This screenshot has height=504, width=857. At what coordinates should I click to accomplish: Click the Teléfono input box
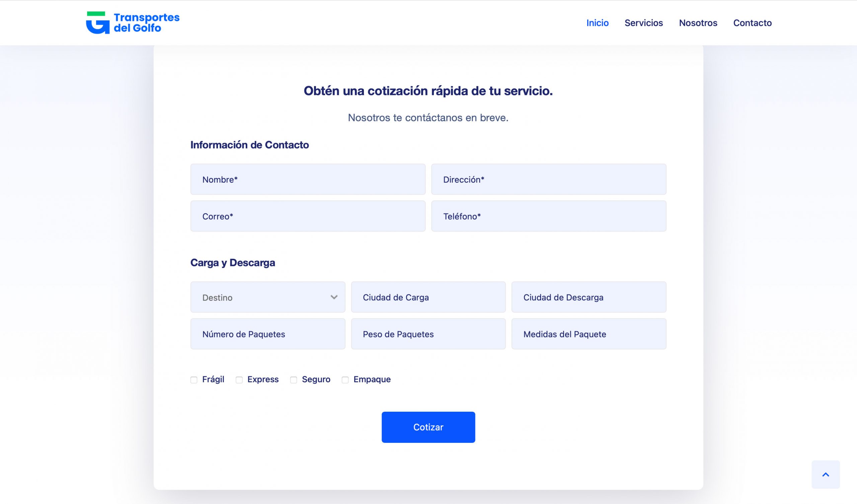pos(549,216)
